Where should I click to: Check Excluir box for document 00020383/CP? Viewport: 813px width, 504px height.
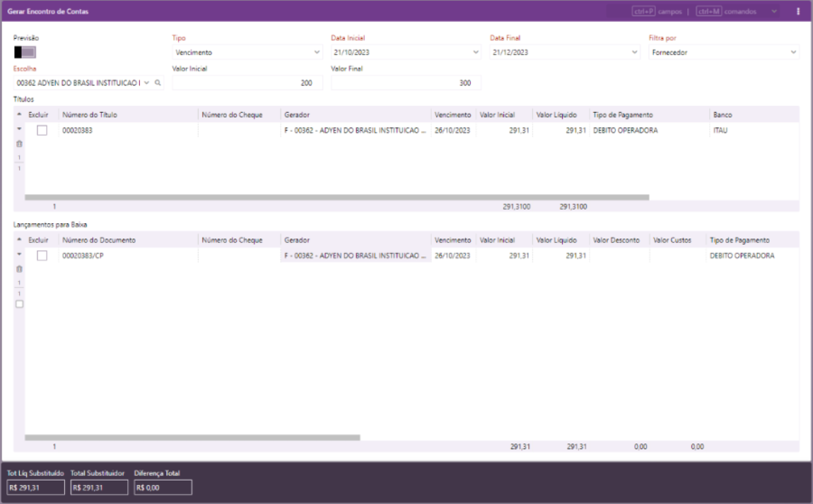pyautogui.click(x=42, y=256)
